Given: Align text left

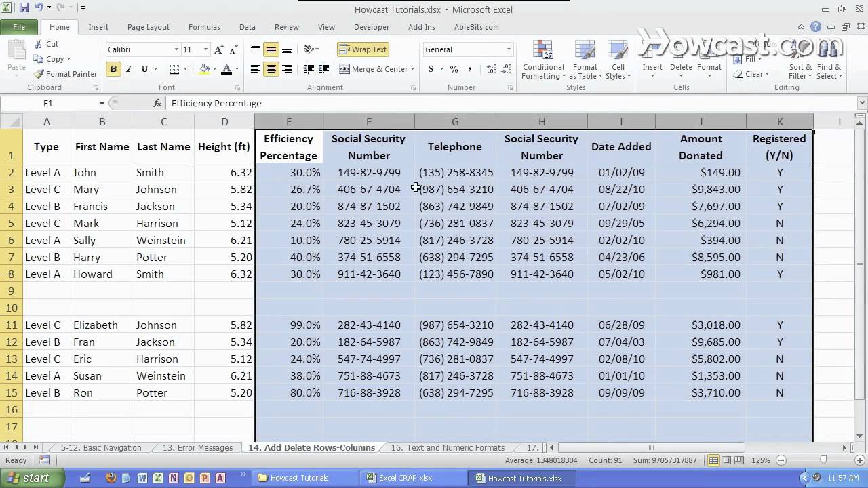Looking at the screenshot, I should 256,69.
